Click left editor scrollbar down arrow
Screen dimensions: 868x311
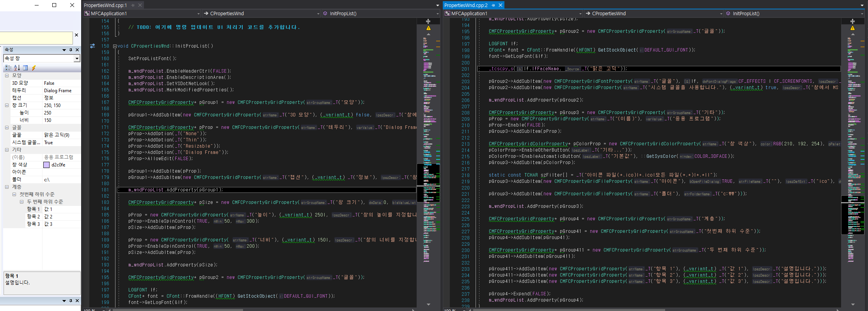tap(428, 304)
